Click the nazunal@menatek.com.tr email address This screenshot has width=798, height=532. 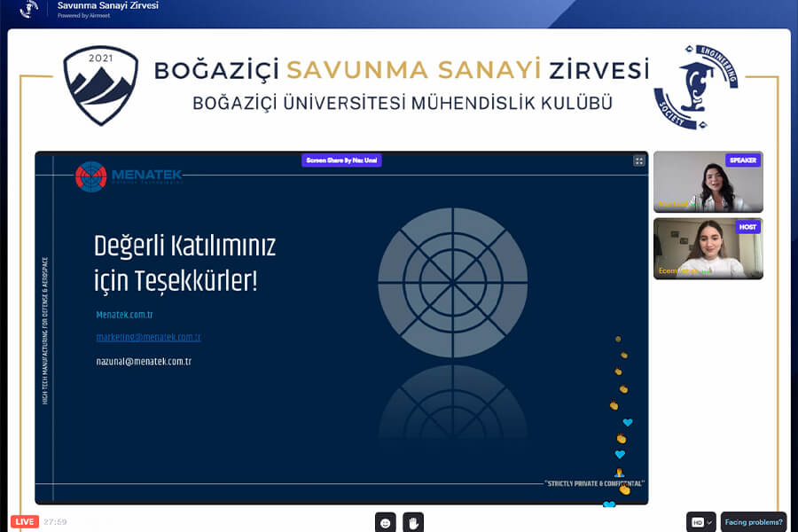144,362
